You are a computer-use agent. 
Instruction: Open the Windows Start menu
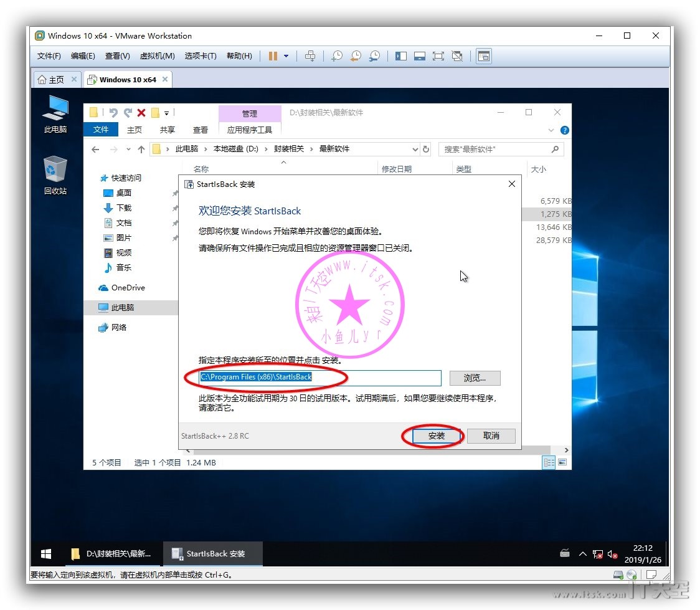tap(46, 554)
